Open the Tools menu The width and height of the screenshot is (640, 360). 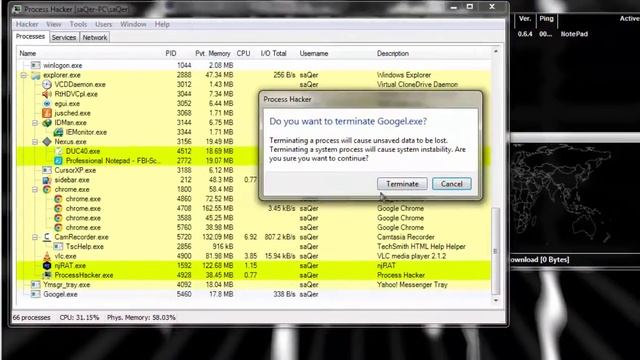78,24
